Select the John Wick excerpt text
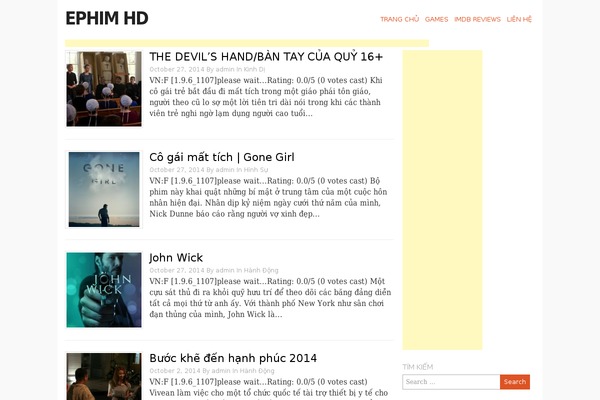Screen dimensions: 600x400 pyautogui.click(x=270, y=298)
